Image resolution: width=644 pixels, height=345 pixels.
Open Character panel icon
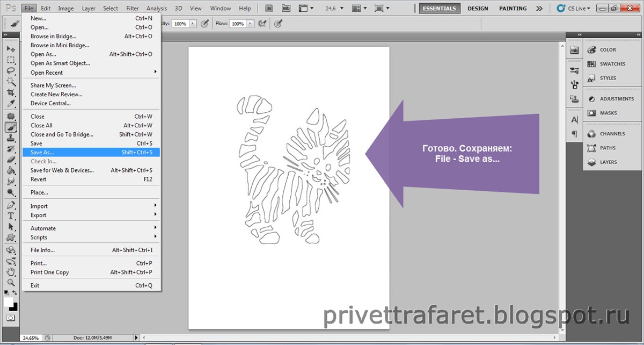tap(574, 119)
